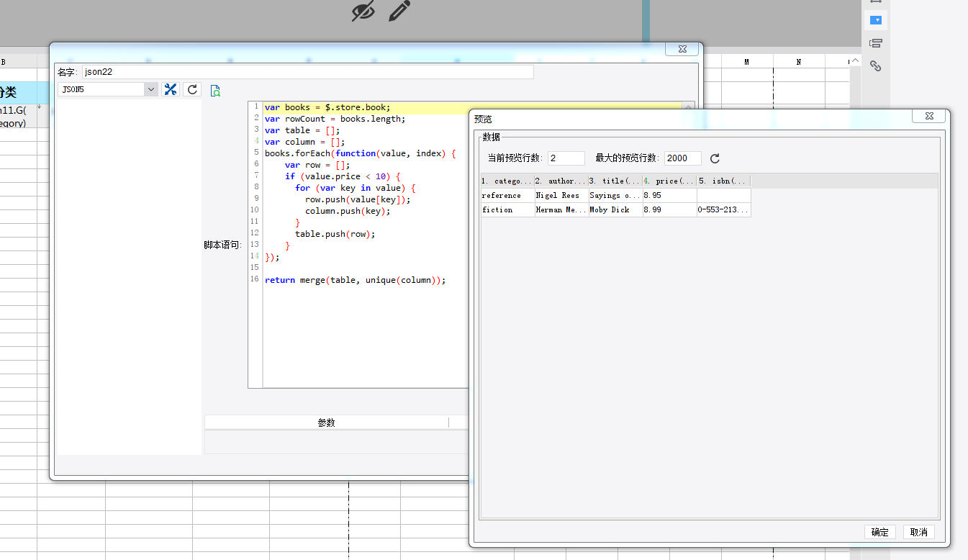Screen dimensions: 968x560
Task: Click the pencil edit icon at top
Action: (x=399, y=11)
